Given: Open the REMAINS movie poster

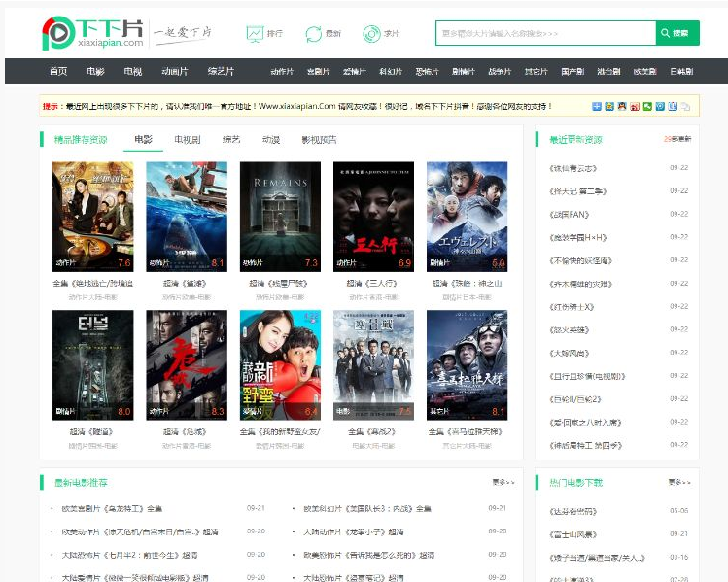Looking at the screenshot, I should pyautogui.click(x=280, y=217).
